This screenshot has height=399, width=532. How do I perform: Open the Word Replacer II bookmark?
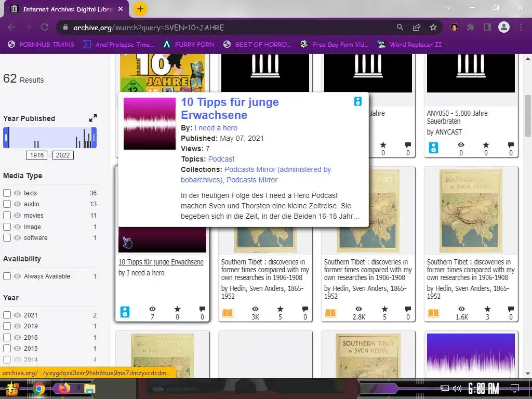click(x=409, y=45)
